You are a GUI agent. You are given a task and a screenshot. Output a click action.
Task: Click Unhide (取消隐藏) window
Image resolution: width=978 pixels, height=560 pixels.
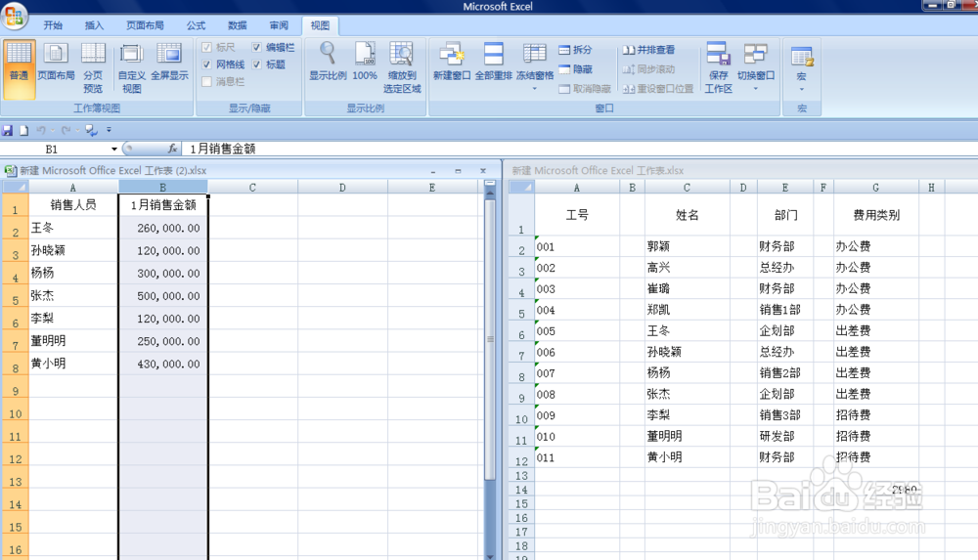tap(585, 89)
